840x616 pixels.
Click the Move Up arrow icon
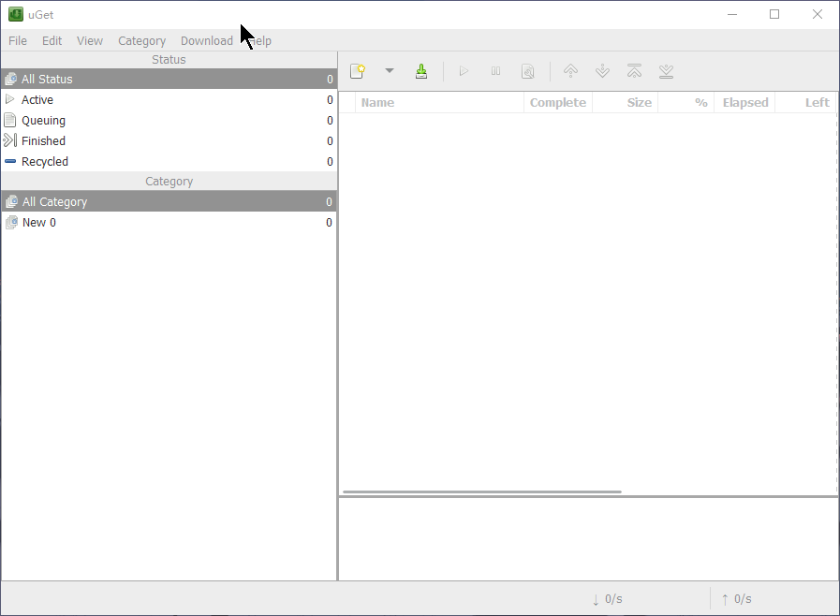pyautogui.click(x=570, y=71)
